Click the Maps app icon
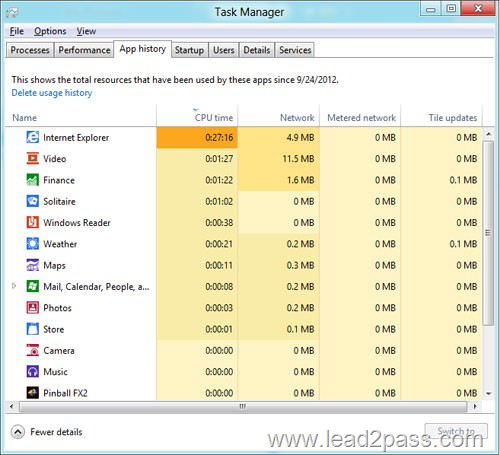Viewport: 500px width, 455px height. point(32,265)
